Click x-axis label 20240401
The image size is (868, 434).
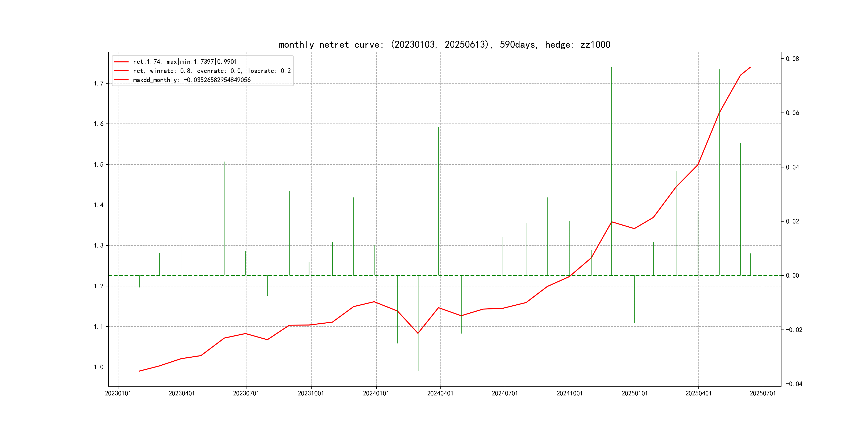click(440, 393)
